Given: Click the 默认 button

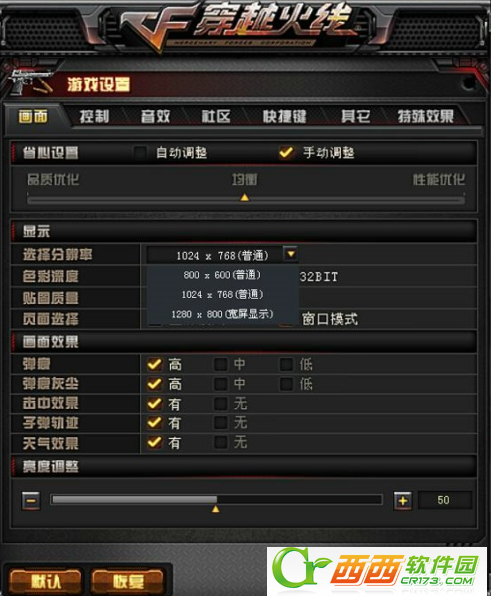Looking at the screenshot, I should (46, 582).
